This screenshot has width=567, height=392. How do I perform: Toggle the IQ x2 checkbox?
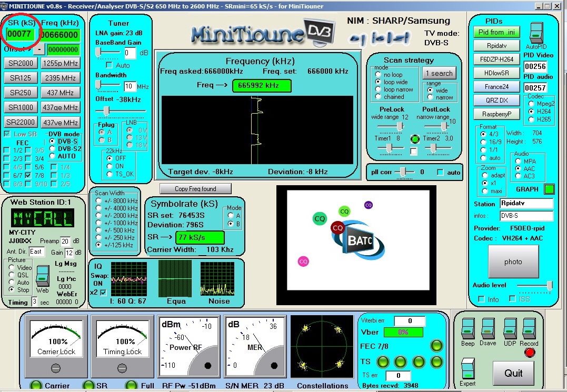coord(103,292)
